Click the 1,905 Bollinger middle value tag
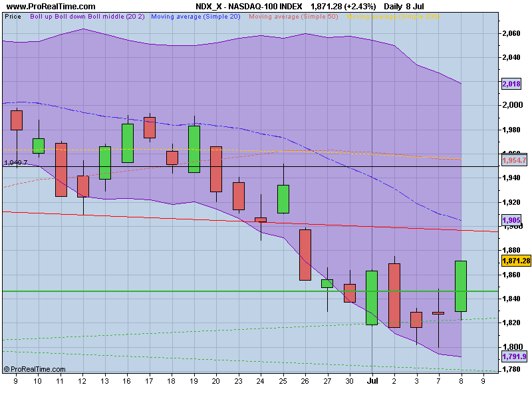The height and width of the screenshot is (399, 532). pyautogui.click(x=511, y=220)
